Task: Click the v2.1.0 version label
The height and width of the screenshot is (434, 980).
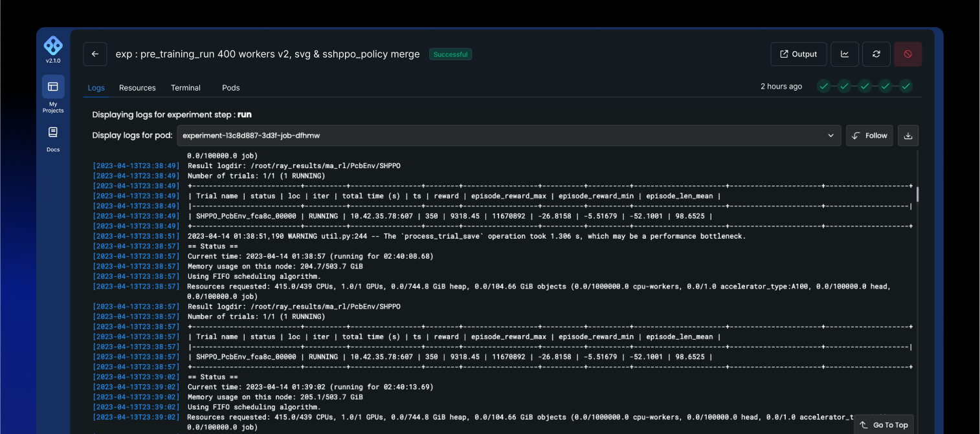Action: tap(53, 61)
